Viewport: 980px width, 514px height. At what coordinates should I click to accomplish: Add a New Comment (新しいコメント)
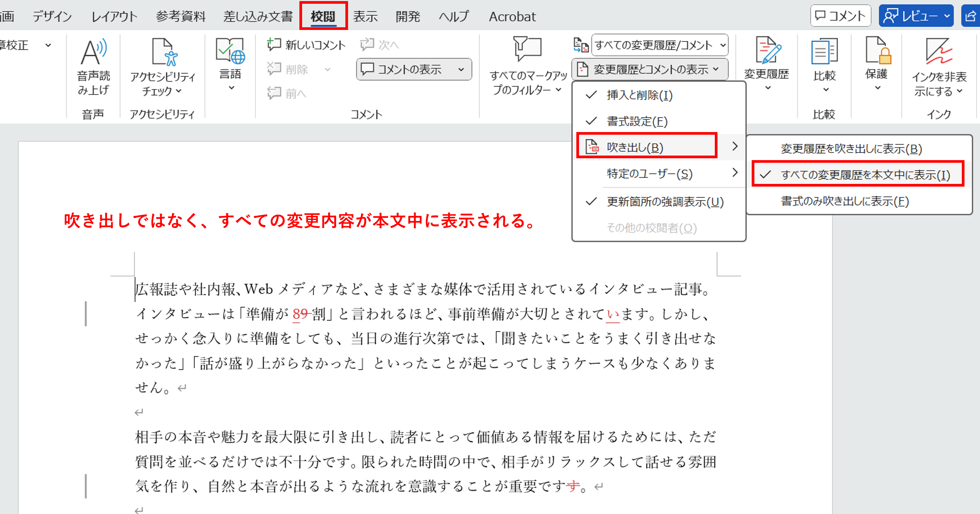(306, 45)
